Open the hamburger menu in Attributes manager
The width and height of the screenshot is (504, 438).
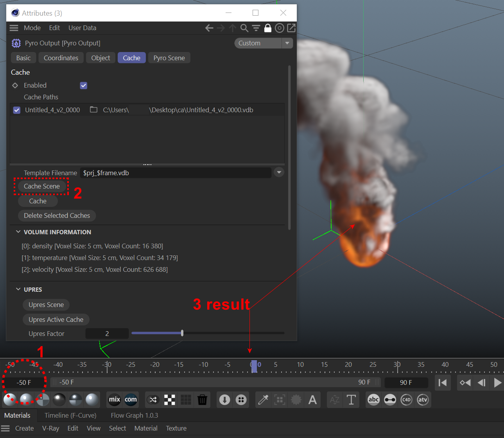tap(14, 28)
